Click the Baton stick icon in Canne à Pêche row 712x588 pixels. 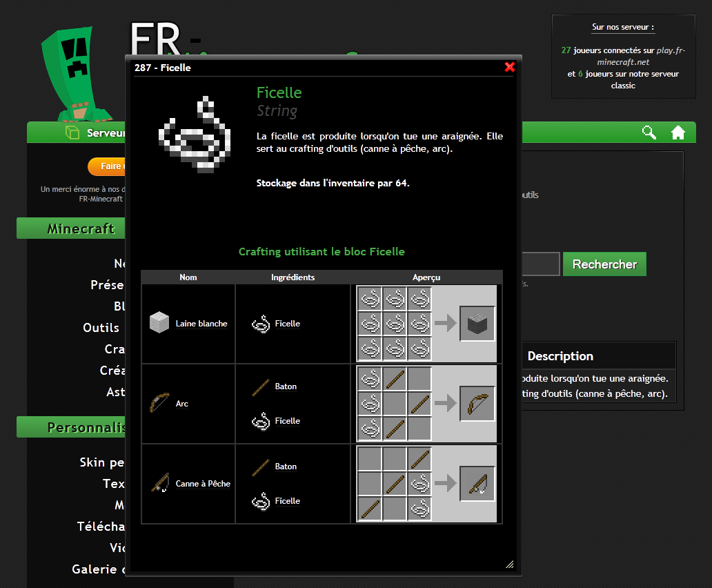coord(261,467)
